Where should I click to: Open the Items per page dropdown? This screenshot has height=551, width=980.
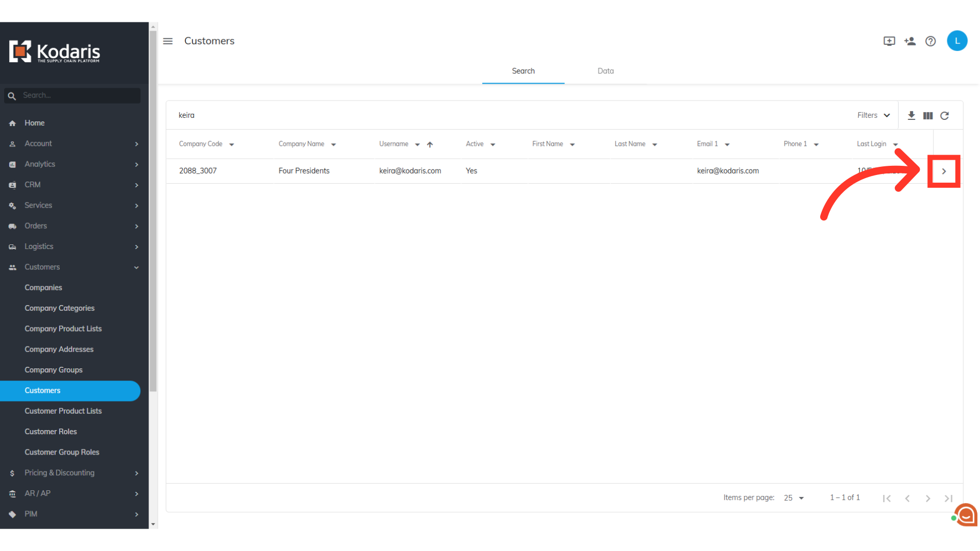pyautogui.click(x=794, y=498)
